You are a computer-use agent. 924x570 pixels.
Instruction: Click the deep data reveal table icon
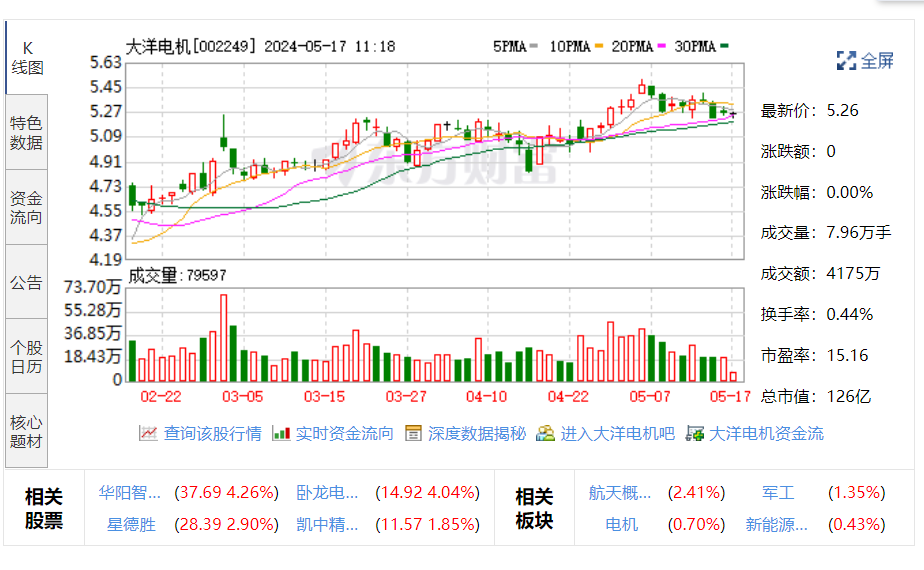click(413, 433)
